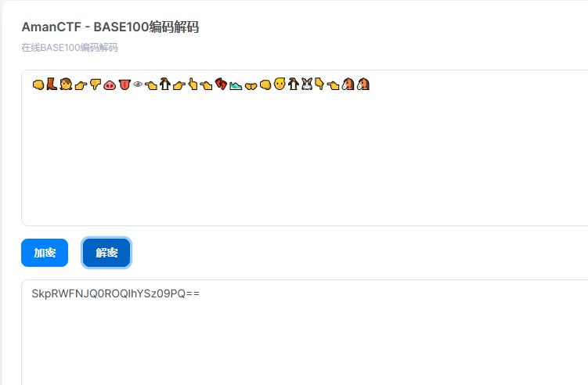Screen dimensions: 588x385
Task: Click the eye emoji
Action: click(x=138, y=85)
